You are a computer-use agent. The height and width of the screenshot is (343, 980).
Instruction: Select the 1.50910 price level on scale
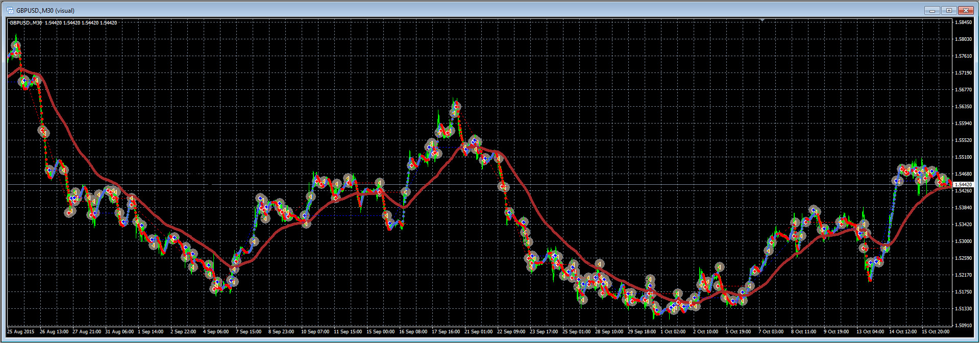(963, 325)
